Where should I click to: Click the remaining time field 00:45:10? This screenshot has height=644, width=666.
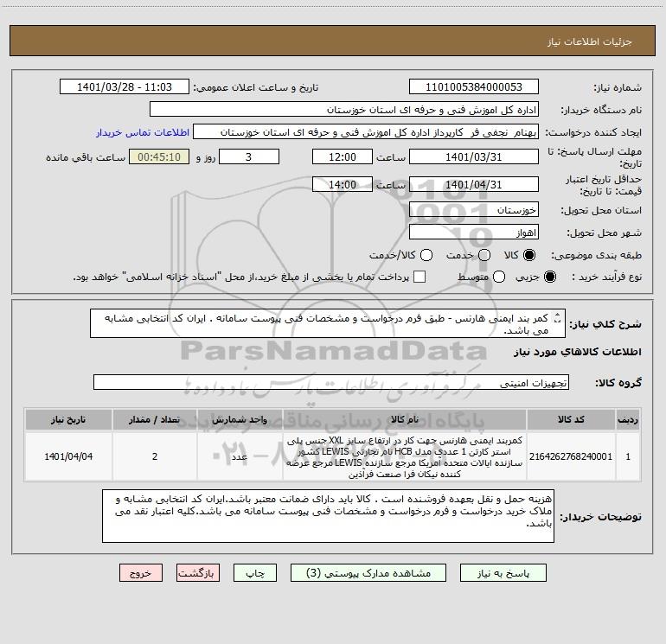(159, 156)
